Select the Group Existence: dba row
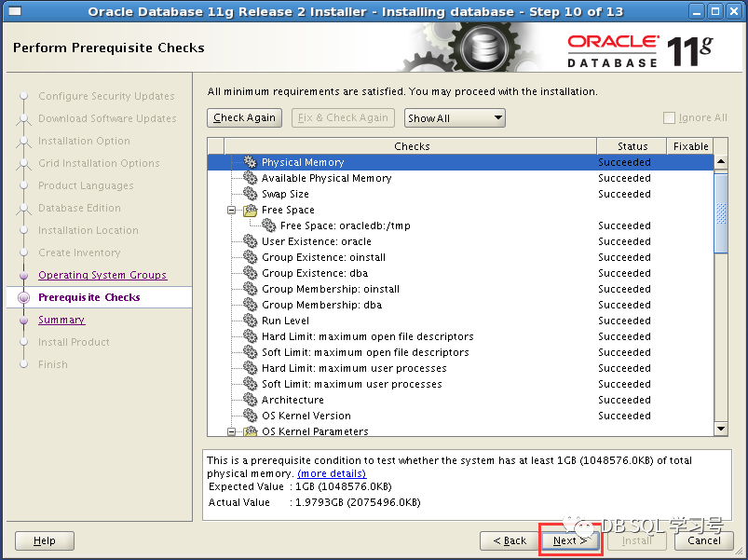Screen dimensions: 748x560 pos(461,273)
